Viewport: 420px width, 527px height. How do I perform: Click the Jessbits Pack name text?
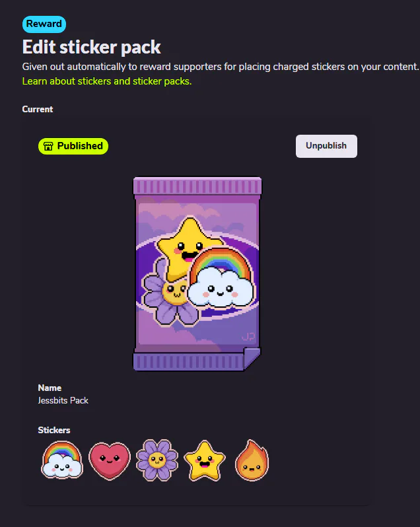[63, 401]
